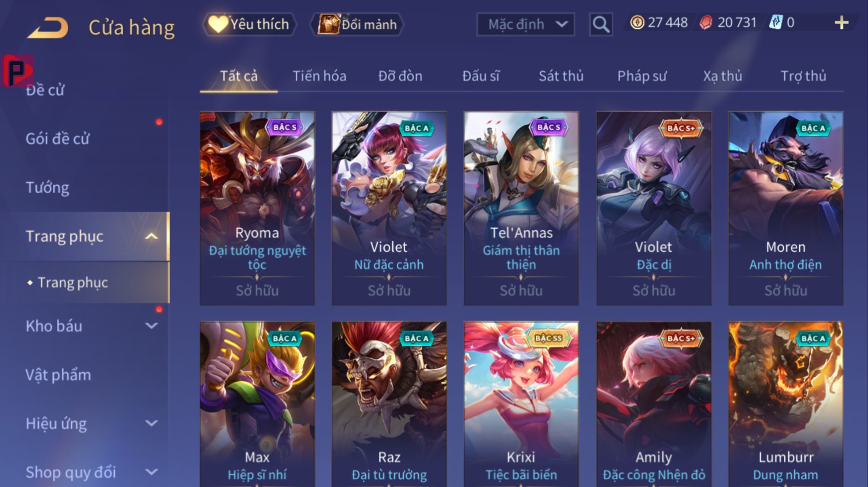
Task: Select Krixi Tiệc bãi biển skin card
Action: pos(521,404)
